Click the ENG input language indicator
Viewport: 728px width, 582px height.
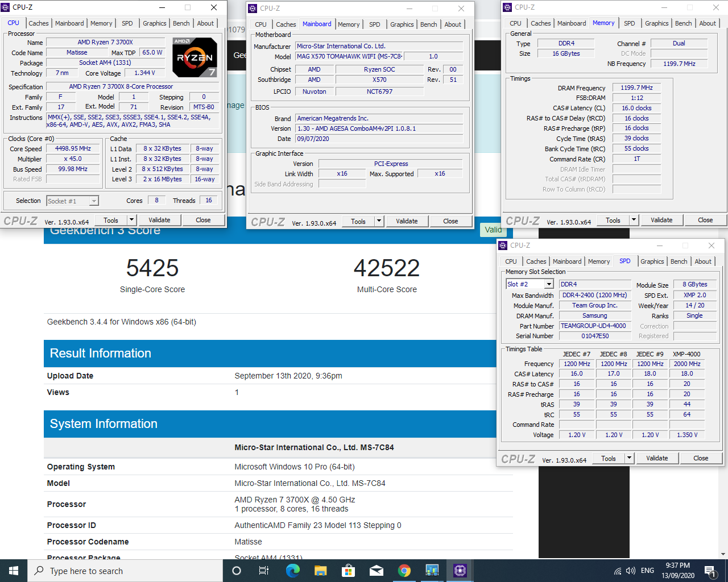647,571
